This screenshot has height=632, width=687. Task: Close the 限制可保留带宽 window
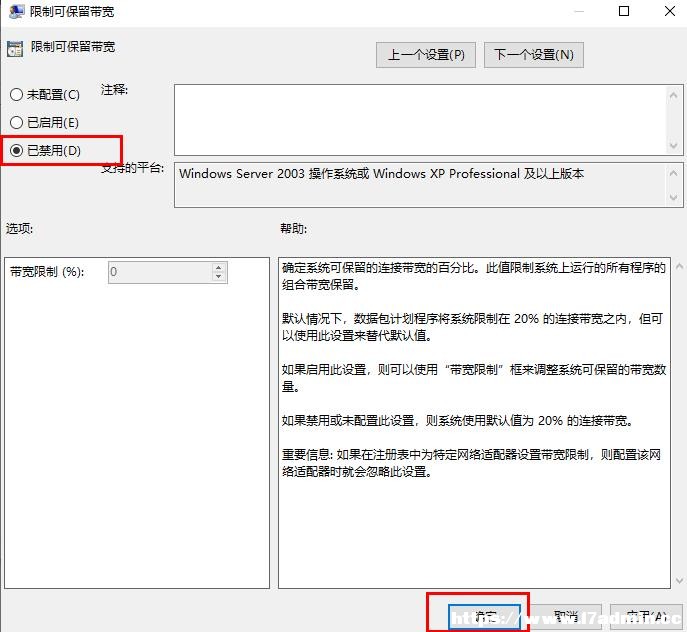pyautogui.click(x=670, y=11)
